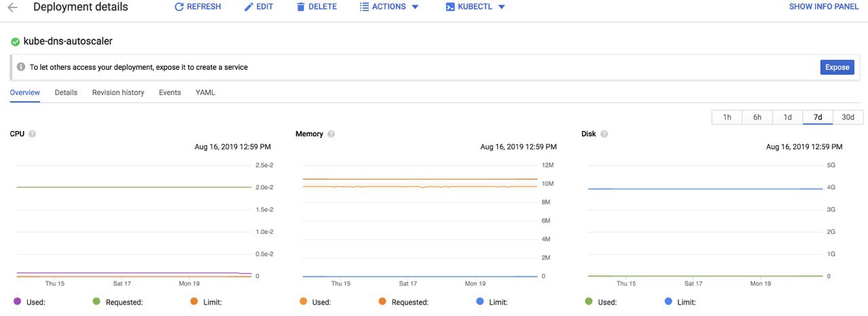Click Thu 15 on the CPU chart axis
This screenshot has width=868, height=316.
[55, 283]
